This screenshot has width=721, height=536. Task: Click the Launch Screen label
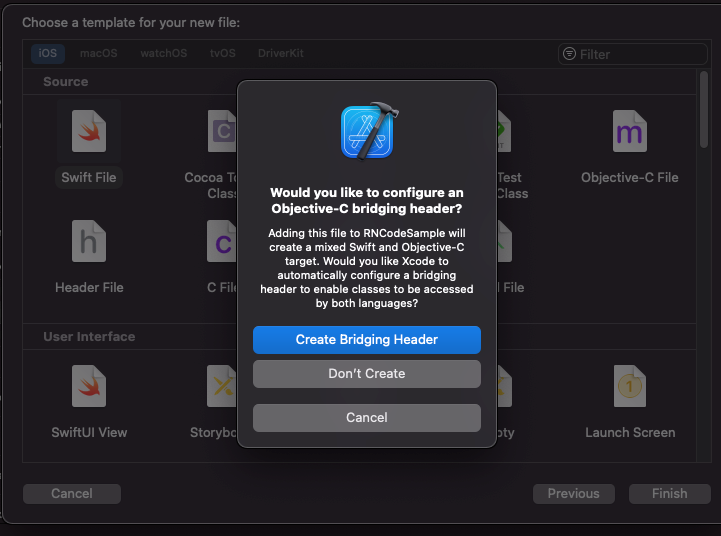click(630, 433)
